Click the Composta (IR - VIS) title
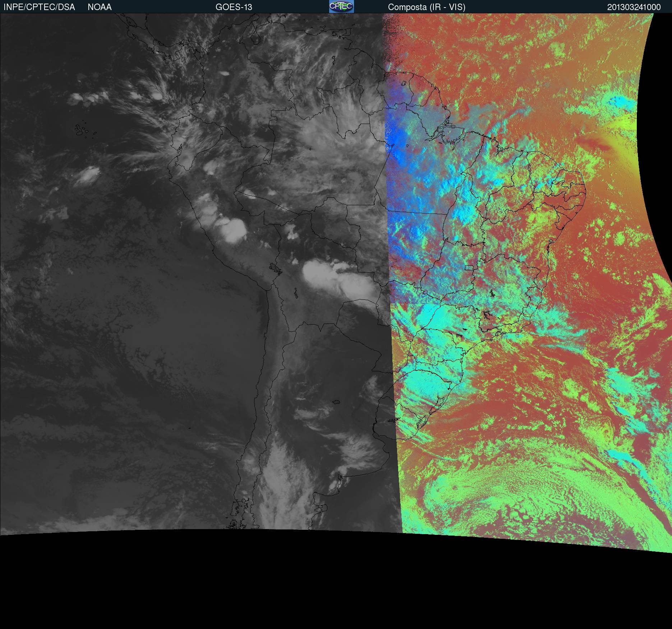The width and height of the screenshot is (672, 629). coord(427,7)
